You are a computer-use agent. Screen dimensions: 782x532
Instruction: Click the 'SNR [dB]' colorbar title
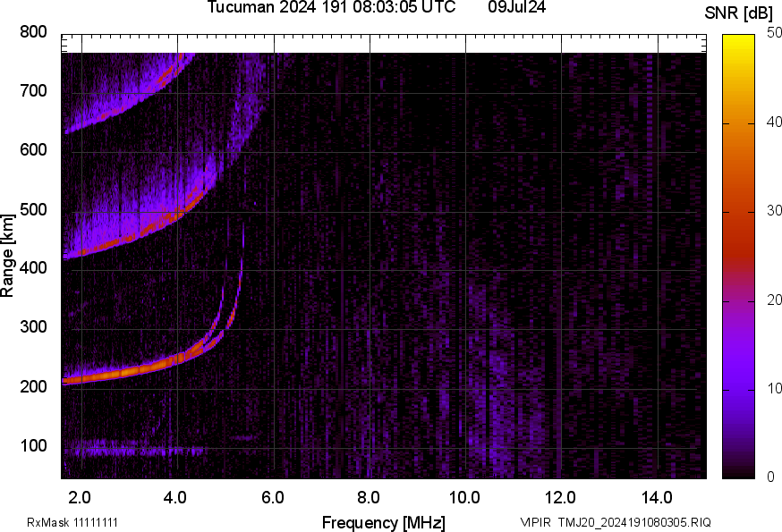(738, 13)
